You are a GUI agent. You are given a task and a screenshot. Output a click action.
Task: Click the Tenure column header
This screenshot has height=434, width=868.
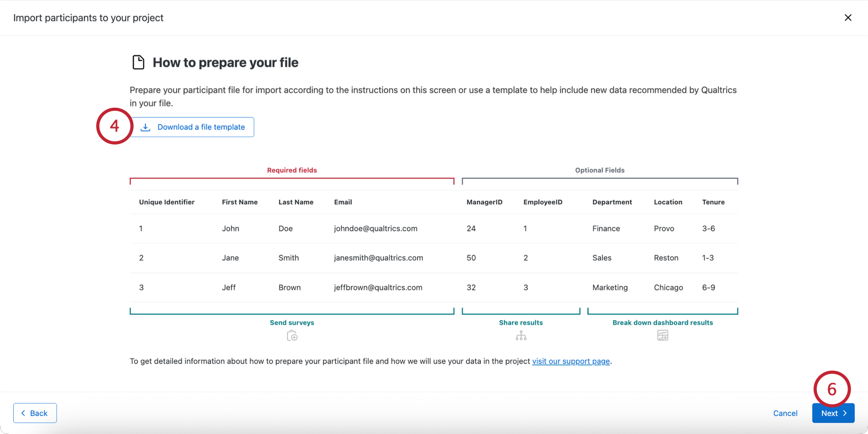(x=713, y=202)
